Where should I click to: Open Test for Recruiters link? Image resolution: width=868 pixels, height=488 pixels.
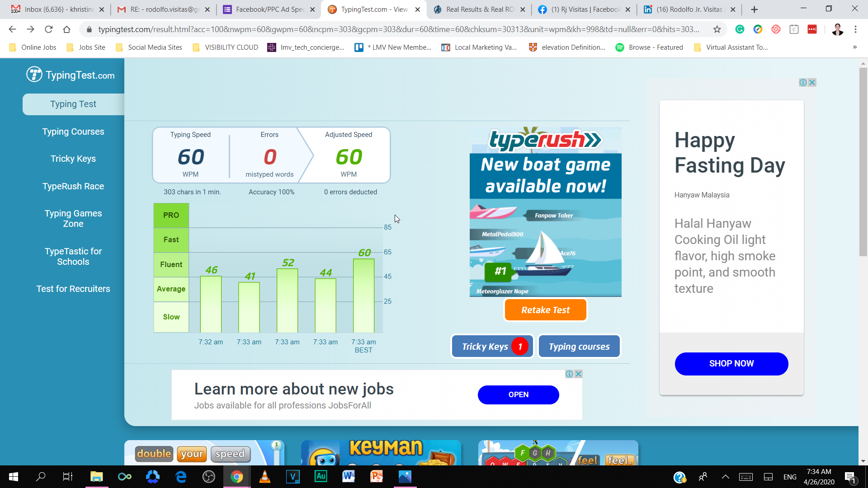[x=73, y=289]
